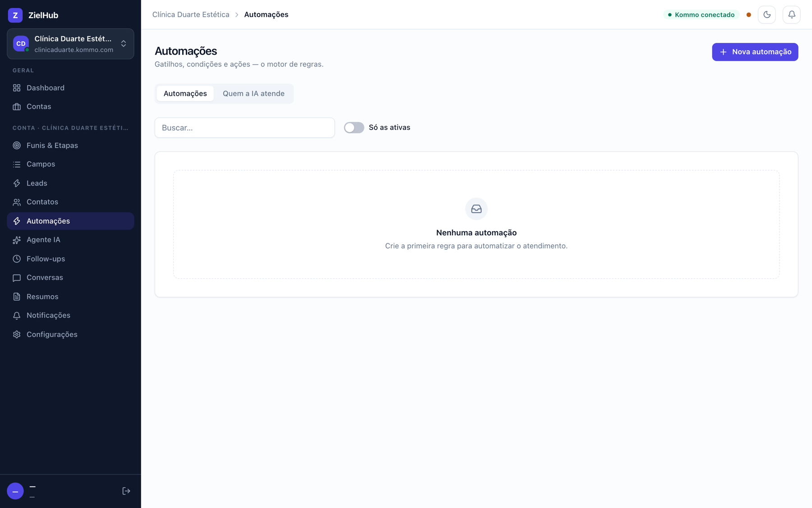Go to Leads in the sidebar
Image resolution: width=812 pixels, height=508 pixels.
point(70,183)
